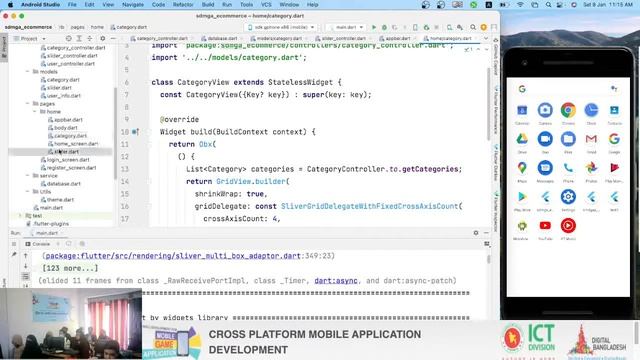
Task: Click pages breadcrumb in navigation bar
Action: [78, 27]
